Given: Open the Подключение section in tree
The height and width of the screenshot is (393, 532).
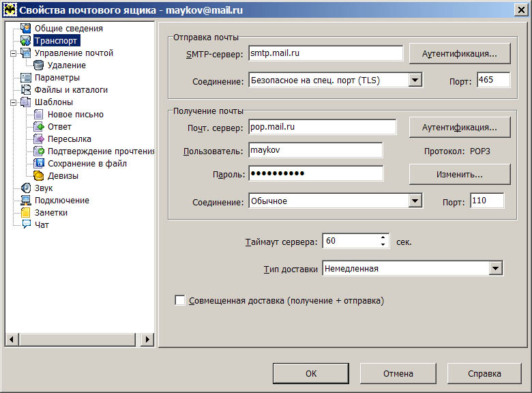Looking at the screenshot, I should tap(61, 201).
